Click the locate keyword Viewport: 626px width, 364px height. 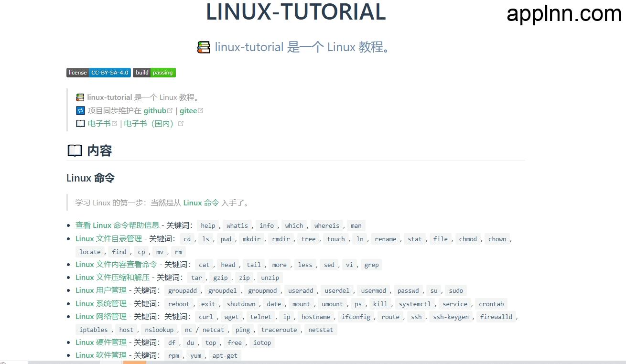90,252
